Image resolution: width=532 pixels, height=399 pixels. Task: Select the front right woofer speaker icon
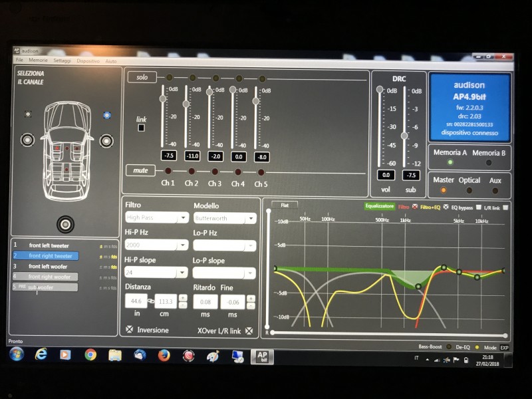point(106,141)
